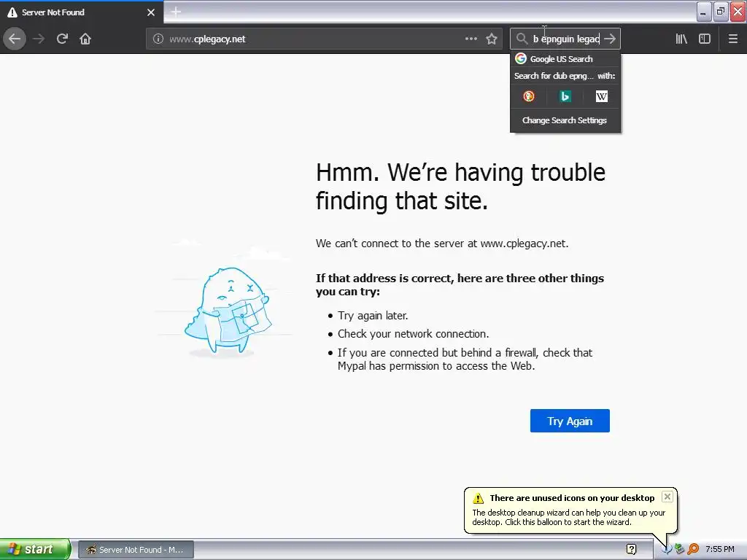Search with DuckDuckGo engine icon

(528, 97)
